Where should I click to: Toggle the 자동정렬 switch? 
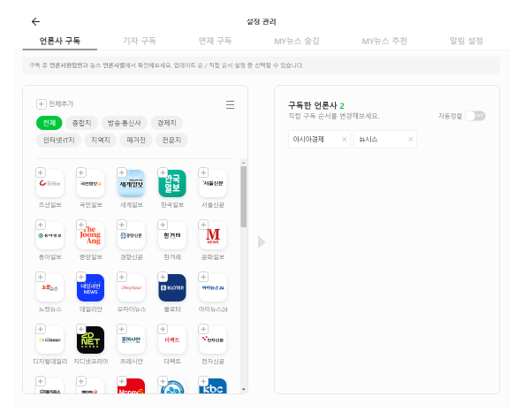tap(475, 116)
